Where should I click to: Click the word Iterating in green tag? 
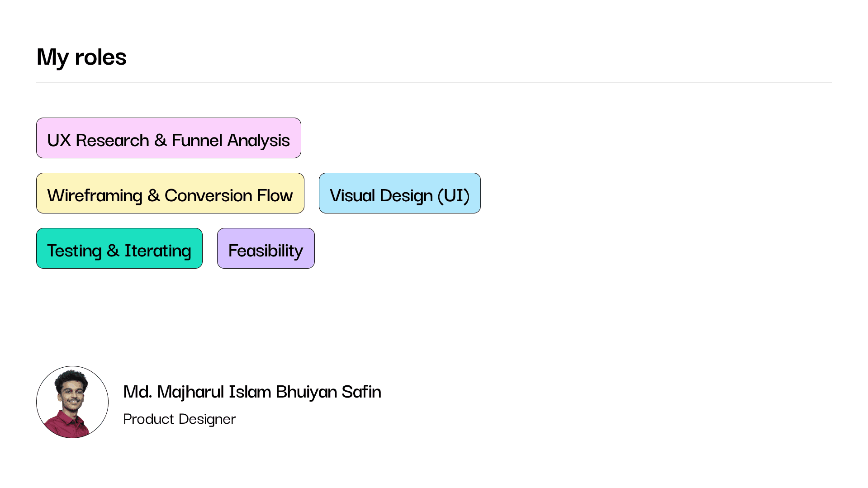tap(158, 251)
